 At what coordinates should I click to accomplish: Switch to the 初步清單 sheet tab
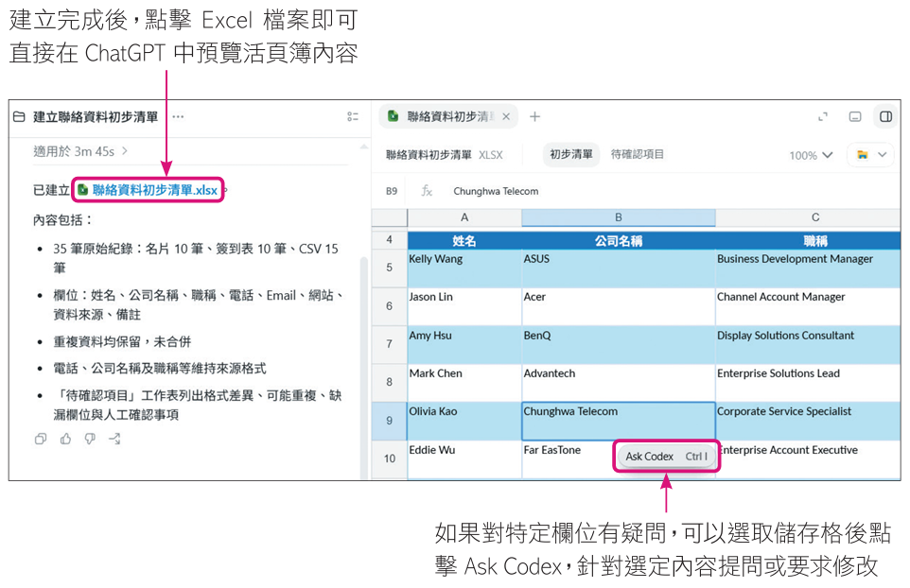(x=571, y=154)
